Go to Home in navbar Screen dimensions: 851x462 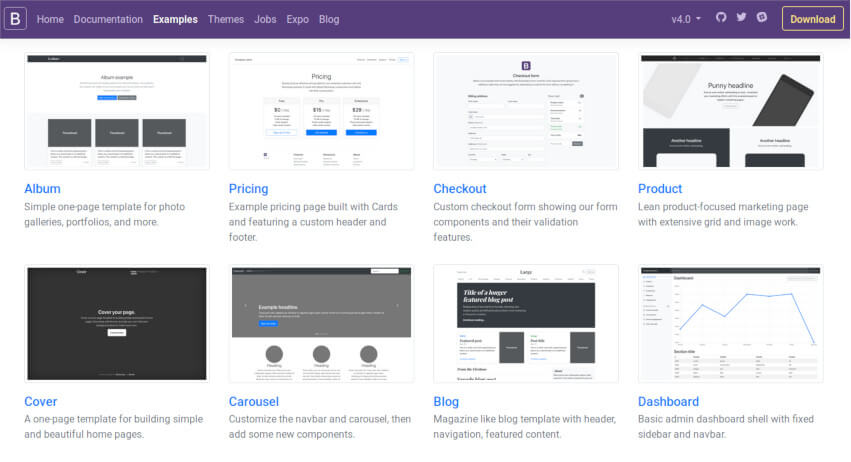tap(50, 20)
